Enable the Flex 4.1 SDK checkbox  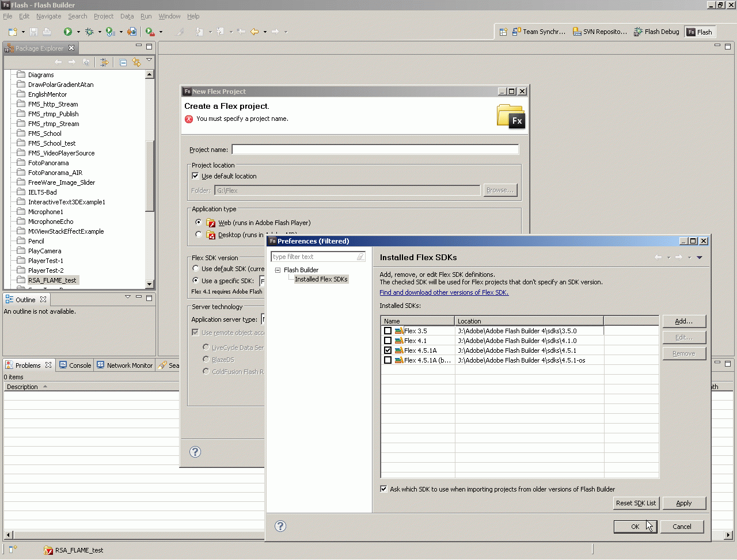(x=388, y=341)
